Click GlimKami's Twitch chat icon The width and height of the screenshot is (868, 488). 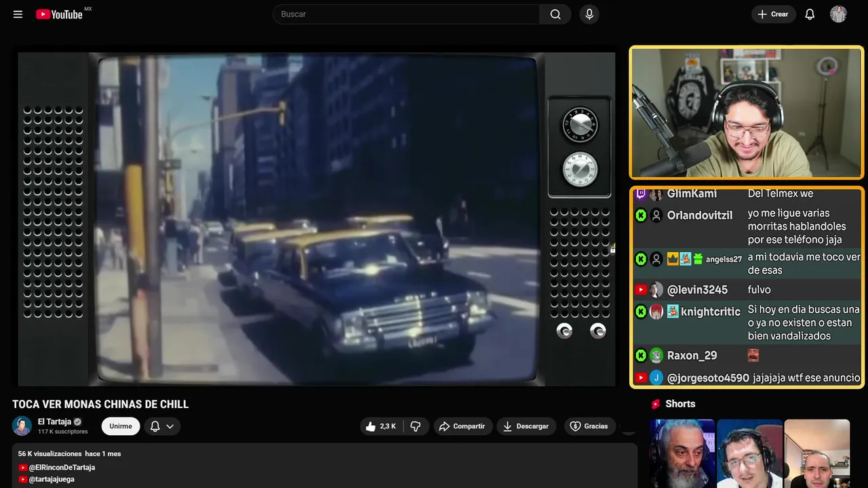tap(641, 195)
